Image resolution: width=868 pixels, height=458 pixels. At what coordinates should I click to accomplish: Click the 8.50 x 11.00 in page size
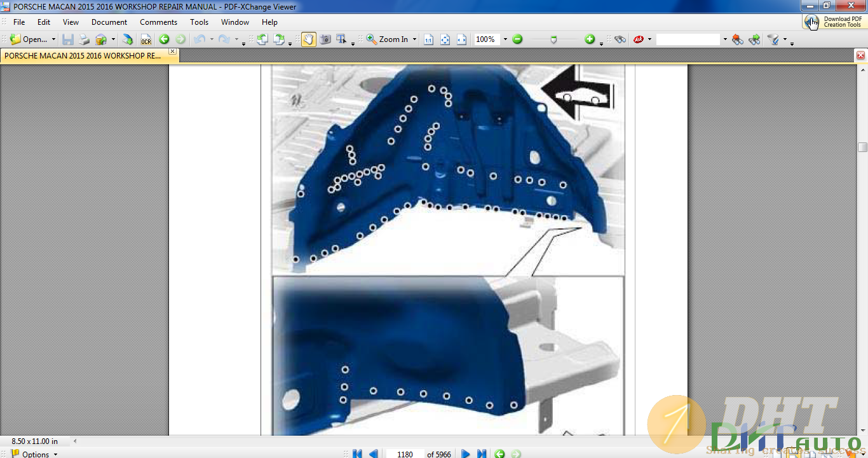[35, 441]
